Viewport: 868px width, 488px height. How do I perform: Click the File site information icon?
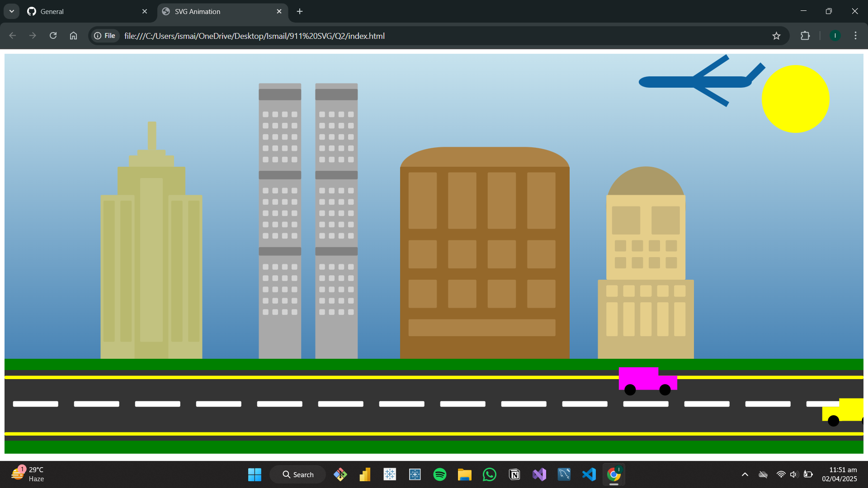104,36
